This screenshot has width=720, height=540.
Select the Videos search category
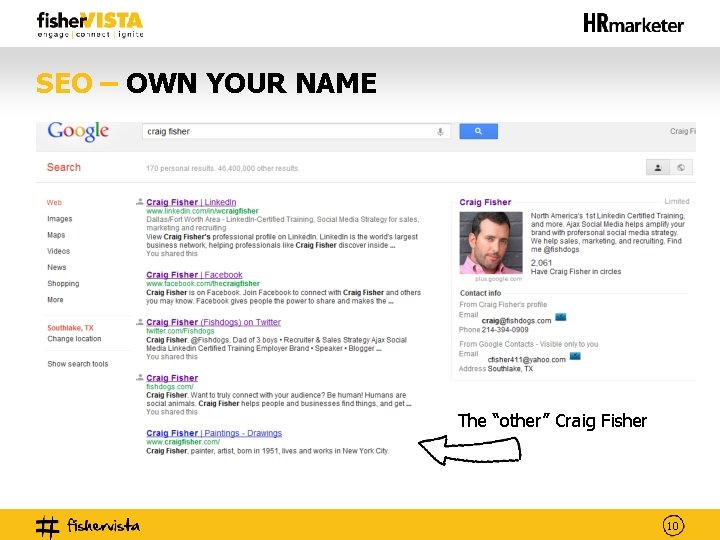[58, 251]
